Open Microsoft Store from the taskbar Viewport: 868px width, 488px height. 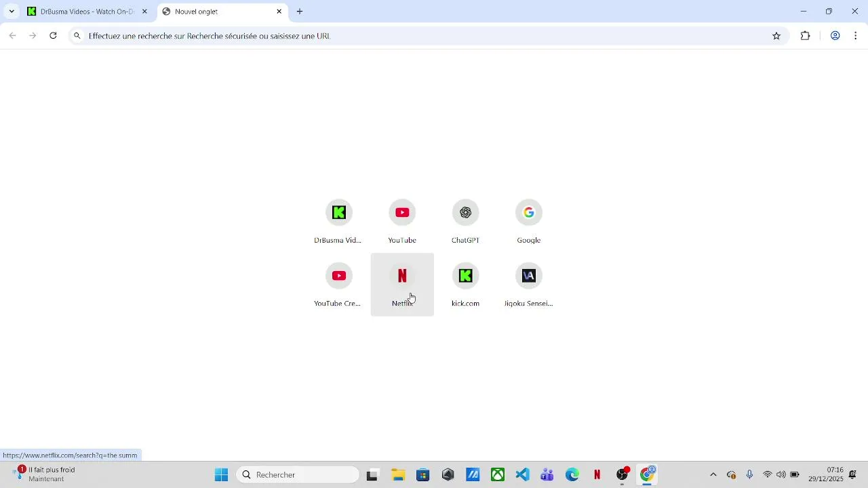pos(423,475)
